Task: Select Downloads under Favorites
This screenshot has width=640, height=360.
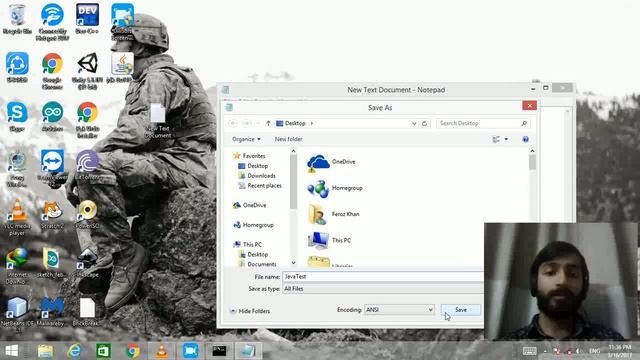Action: coord(257,176)
